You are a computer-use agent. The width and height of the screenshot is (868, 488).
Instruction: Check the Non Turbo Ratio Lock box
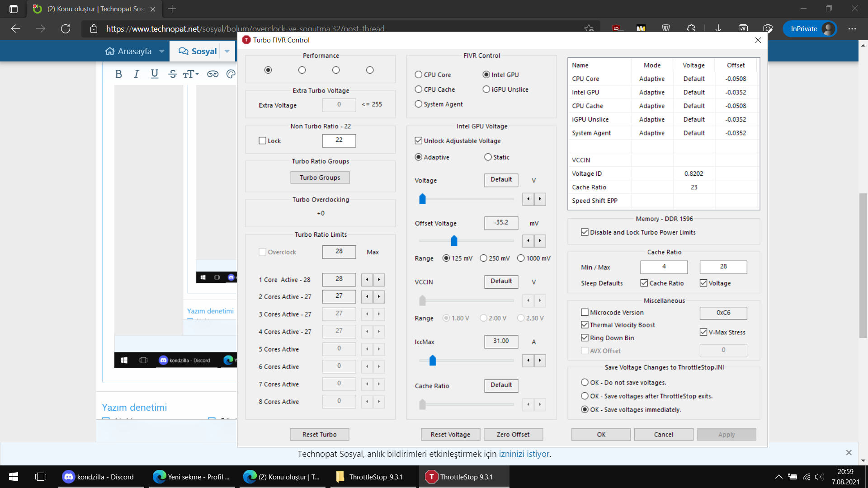coord(263,141)
